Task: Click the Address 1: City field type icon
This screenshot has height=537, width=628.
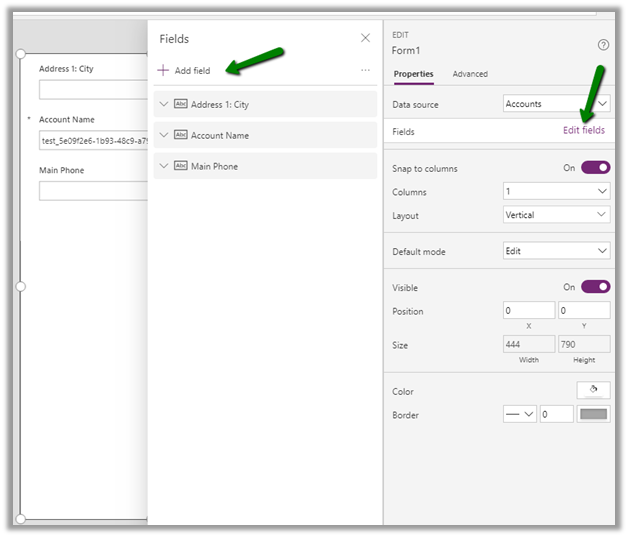Action: pos(181,104)
